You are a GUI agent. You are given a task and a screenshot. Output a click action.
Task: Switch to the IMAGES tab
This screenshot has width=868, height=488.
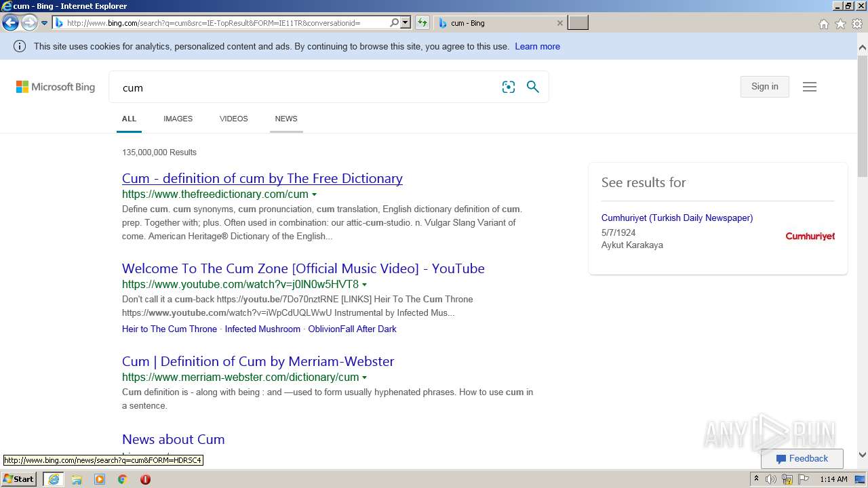(x=178, y=119)
